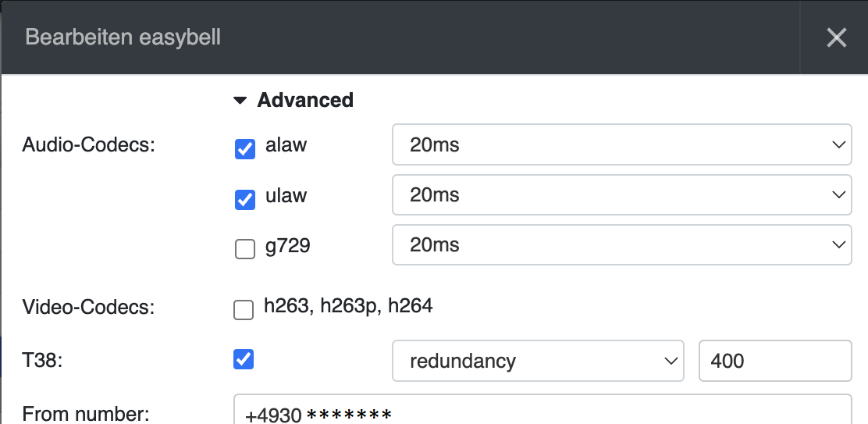The image size is (868, 424).
Task: Click the h263, h263p, h264 label text
Action: [x=348, y=306]
